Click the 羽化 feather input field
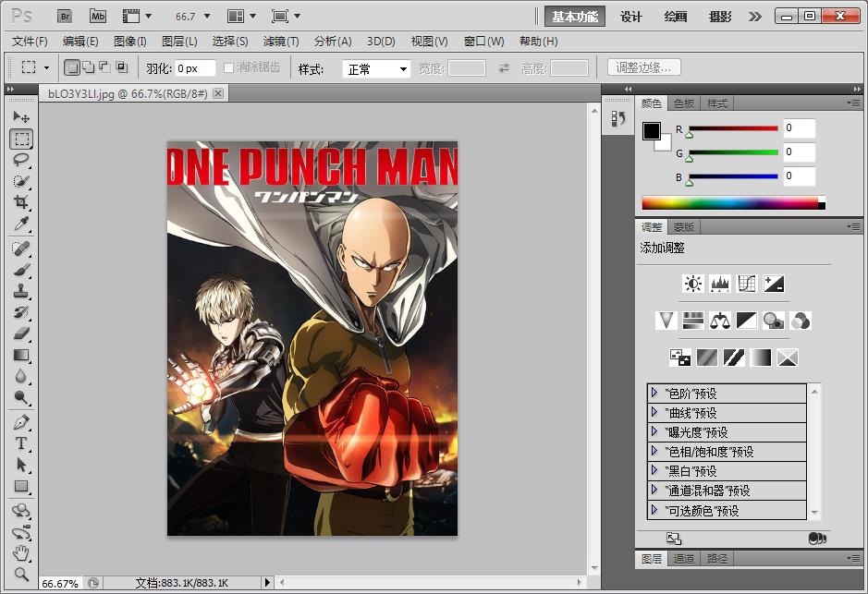Screen dimensions: 868x594 (x=194, y=68)
